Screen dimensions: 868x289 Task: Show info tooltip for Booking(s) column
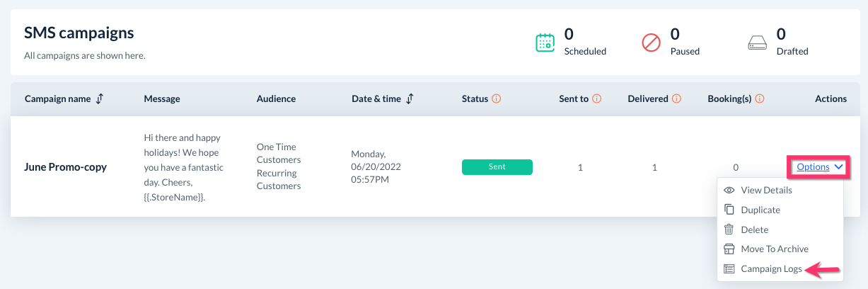[760, 99]
